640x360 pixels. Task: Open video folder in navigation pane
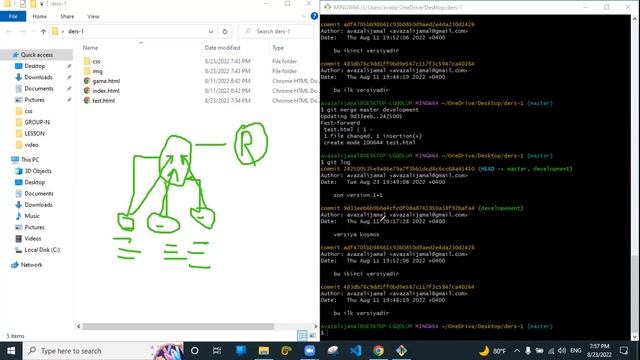[x=31, y=145]
